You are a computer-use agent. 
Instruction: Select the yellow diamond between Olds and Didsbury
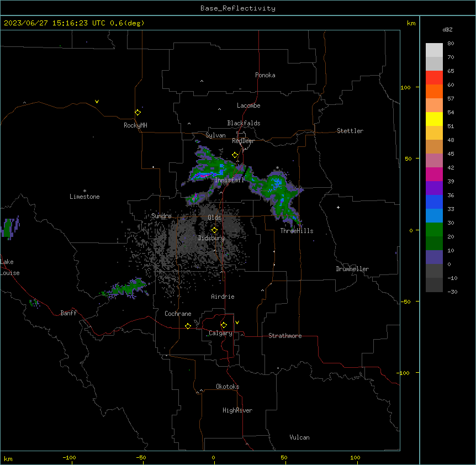(214, 230)
